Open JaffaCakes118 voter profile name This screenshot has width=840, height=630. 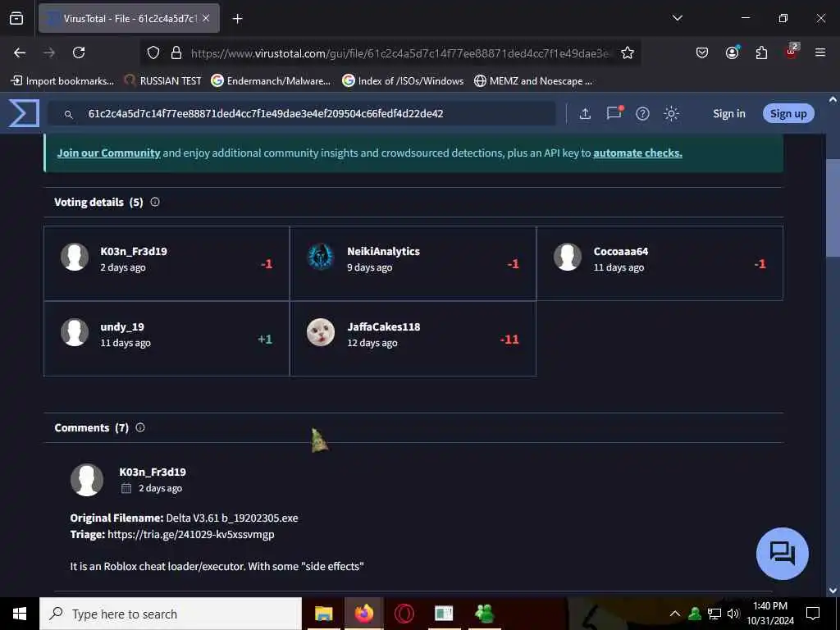click(x=384, y=326)
